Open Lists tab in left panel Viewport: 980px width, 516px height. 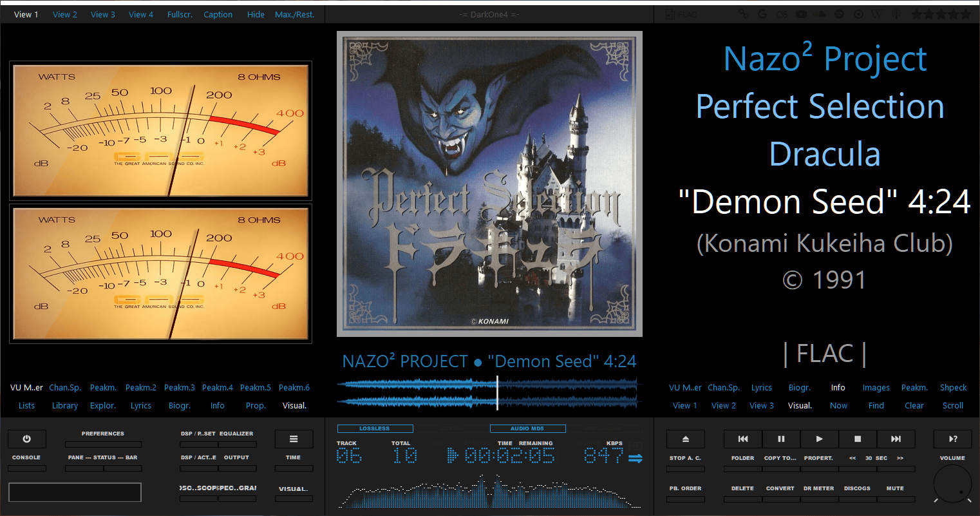coord(26,405)
